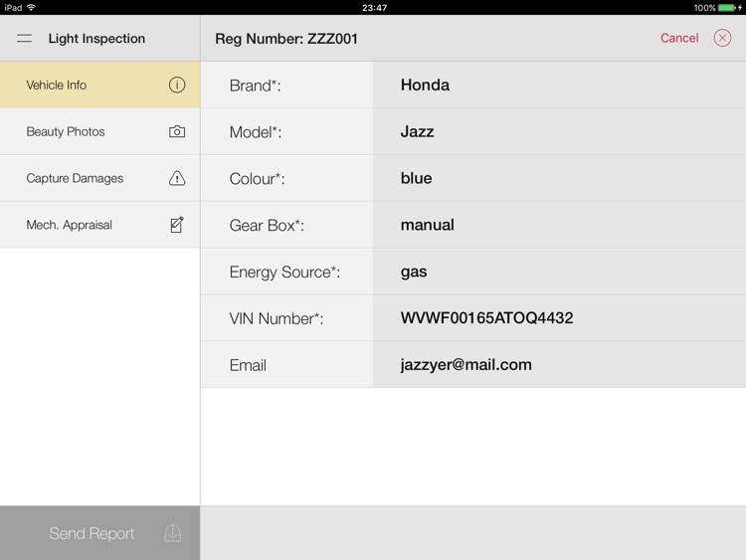Click the Mech. Appraisal edit icon
Image resolution: width=746 pixels, height=560 pixels.
click(177, 225)
